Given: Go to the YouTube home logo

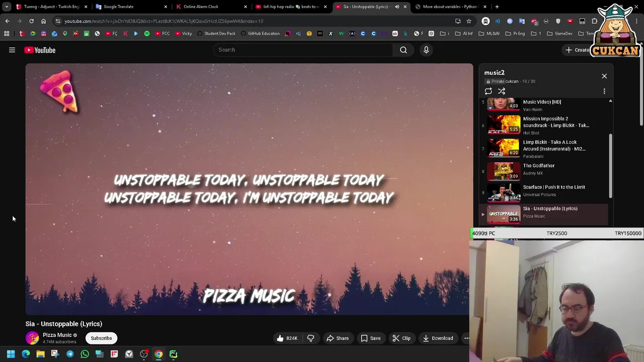Looking at the screenshot, I should pos(40,50).
